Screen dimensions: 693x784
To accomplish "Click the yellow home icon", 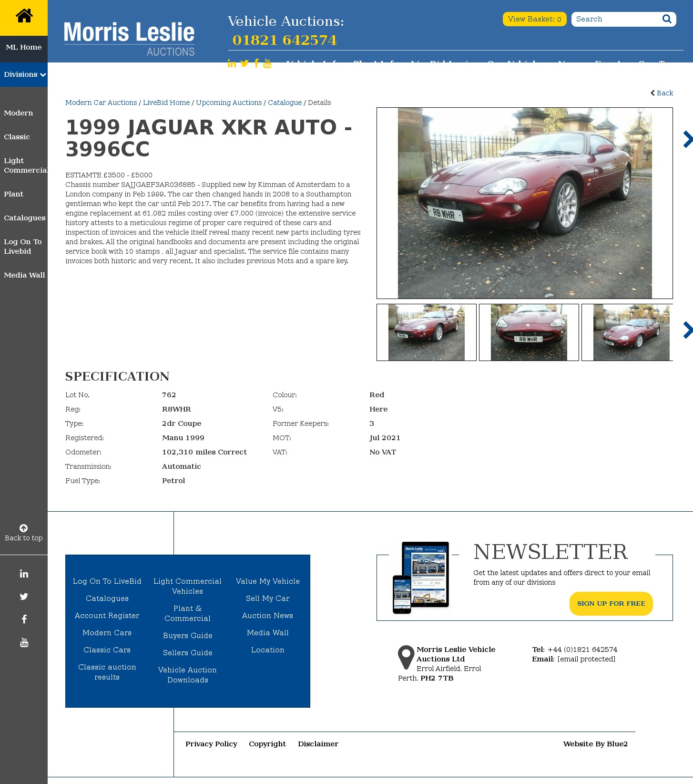I will 24,17.
